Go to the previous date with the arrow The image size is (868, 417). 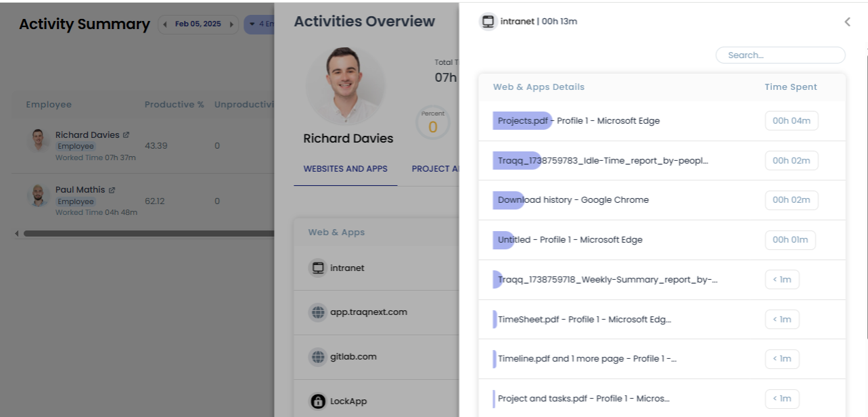(164, 24)
